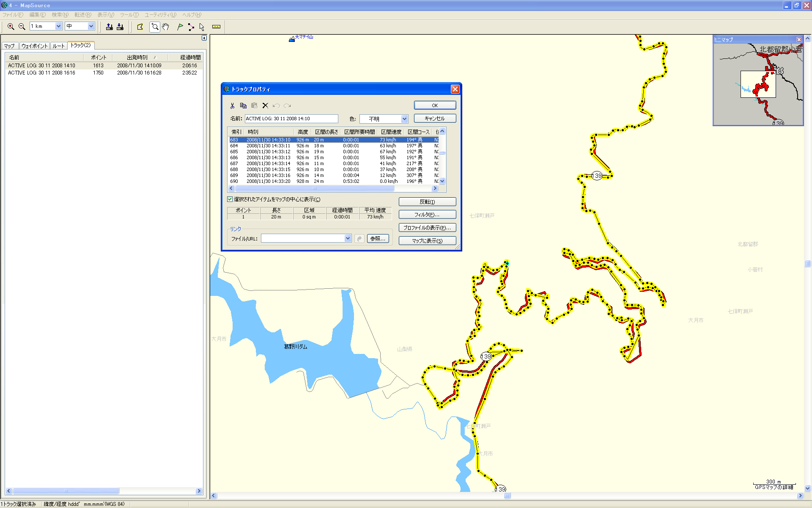The height and width of the screenshot is (508, 812).
Task: Select the hand pan tool
Action: [x=166, y=27]
